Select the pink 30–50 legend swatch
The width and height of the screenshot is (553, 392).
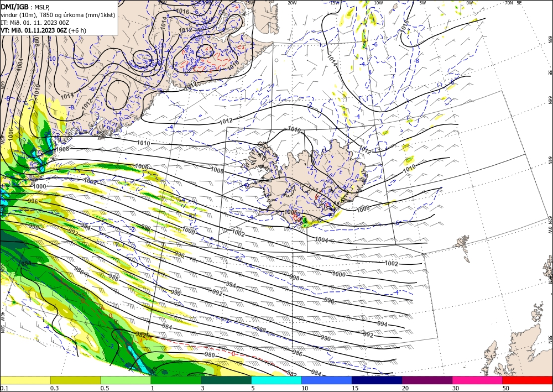pos(478,380)
